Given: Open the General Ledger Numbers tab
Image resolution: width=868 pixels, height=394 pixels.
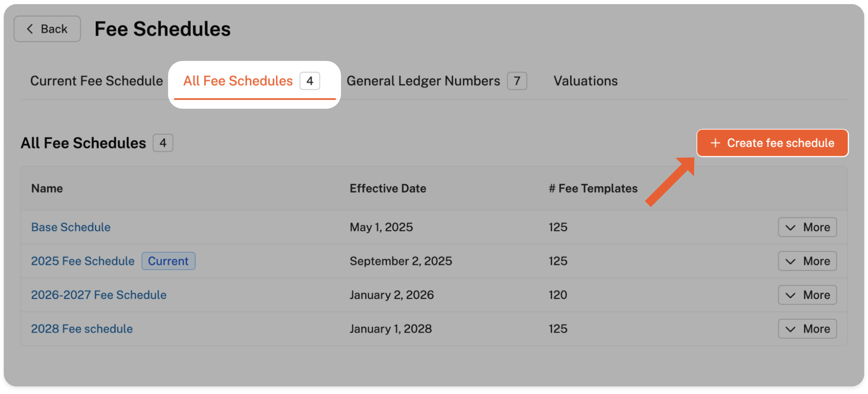Looking at the screenshot, I should [x=423, y=81].
